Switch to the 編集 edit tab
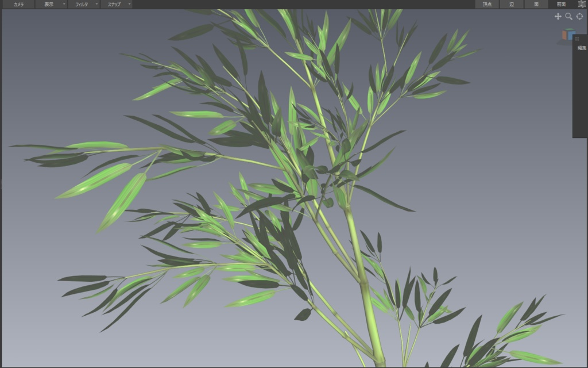The height and width of the screenshot is (368, 588). pos(583,47)
